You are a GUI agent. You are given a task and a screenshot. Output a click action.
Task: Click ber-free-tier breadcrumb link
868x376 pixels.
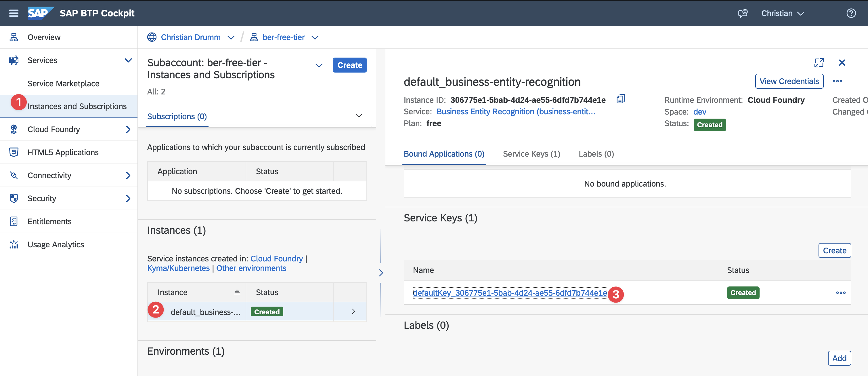pos(283,37)
